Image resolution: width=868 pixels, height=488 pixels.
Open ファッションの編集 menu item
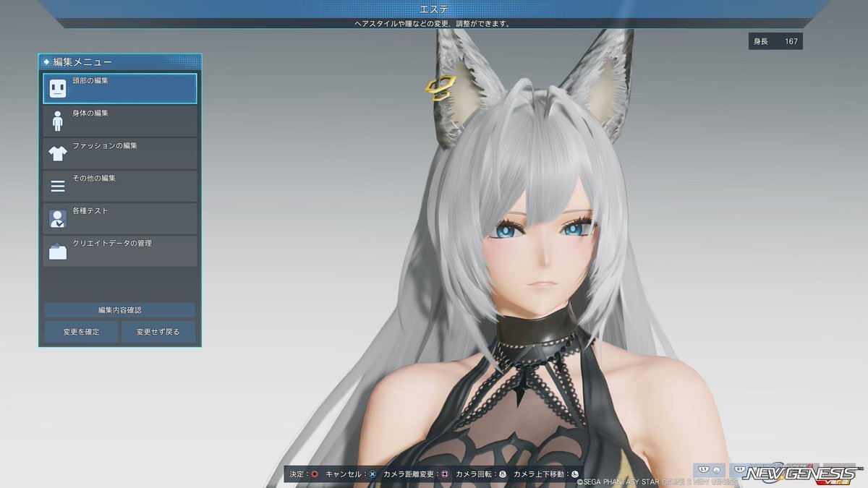click(120, 153)
